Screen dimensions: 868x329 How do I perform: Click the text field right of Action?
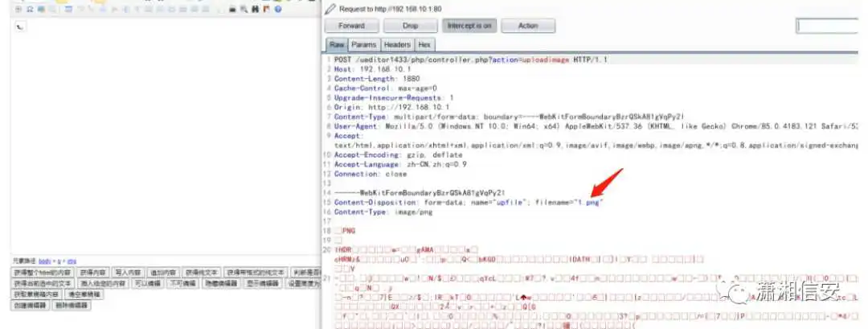click(x=831, y=26)
